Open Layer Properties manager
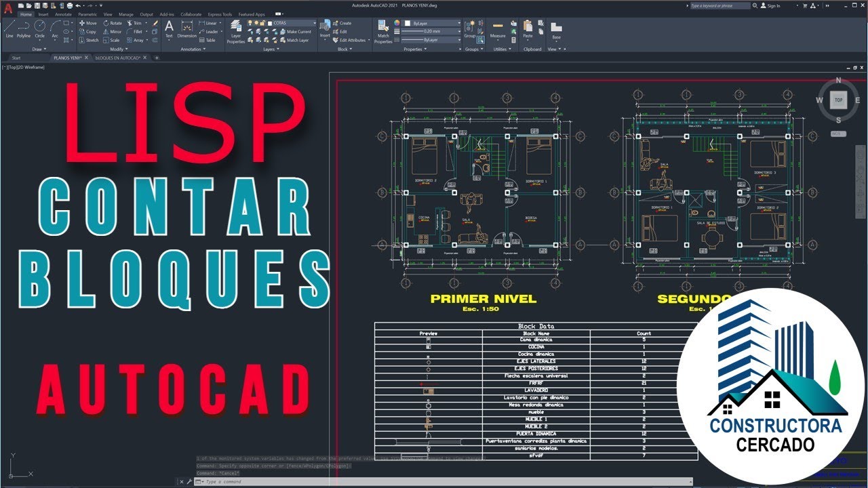This screenshot has width=868, height=488. pyautogui.click(x=236, y=31)
